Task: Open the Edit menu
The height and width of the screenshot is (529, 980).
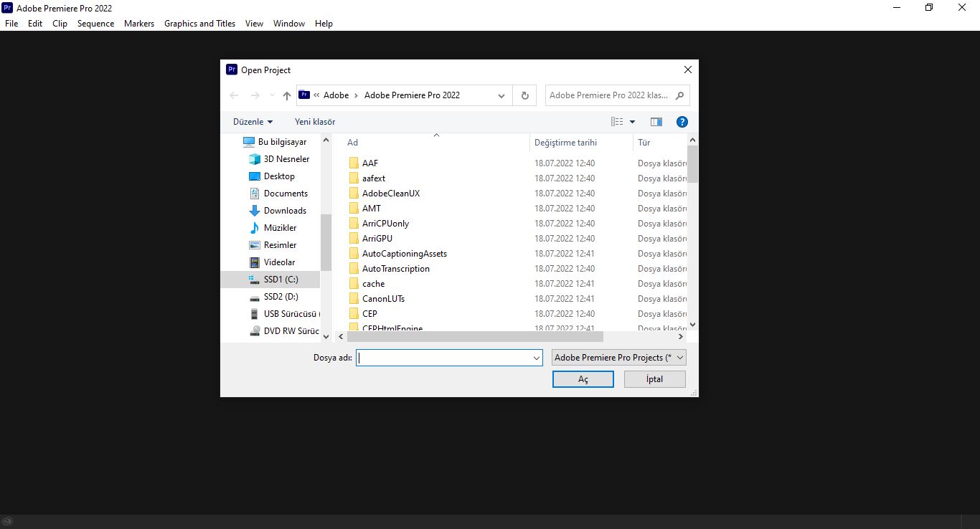Action: [35, 24]
